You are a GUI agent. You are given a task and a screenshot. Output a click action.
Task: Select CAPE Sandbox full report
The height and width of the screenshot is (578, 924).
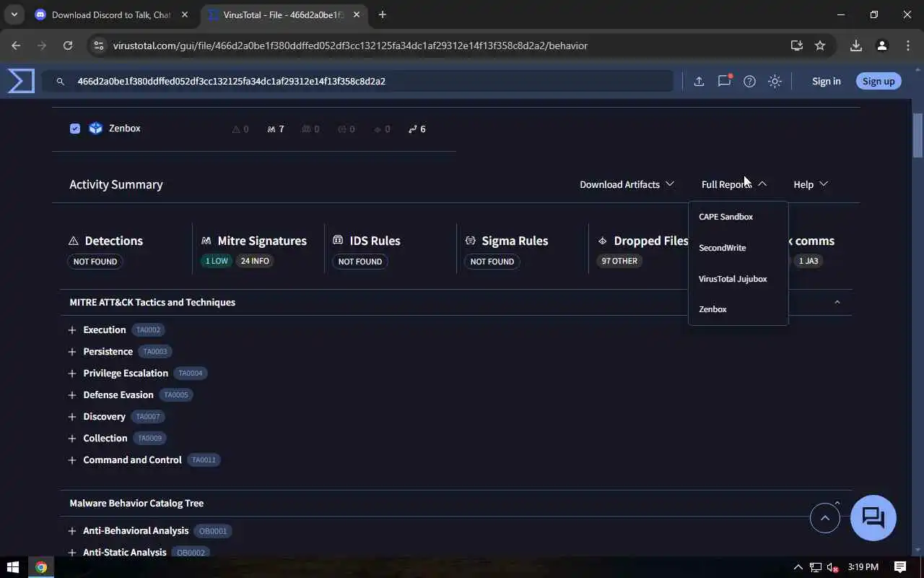click(725, 217)
